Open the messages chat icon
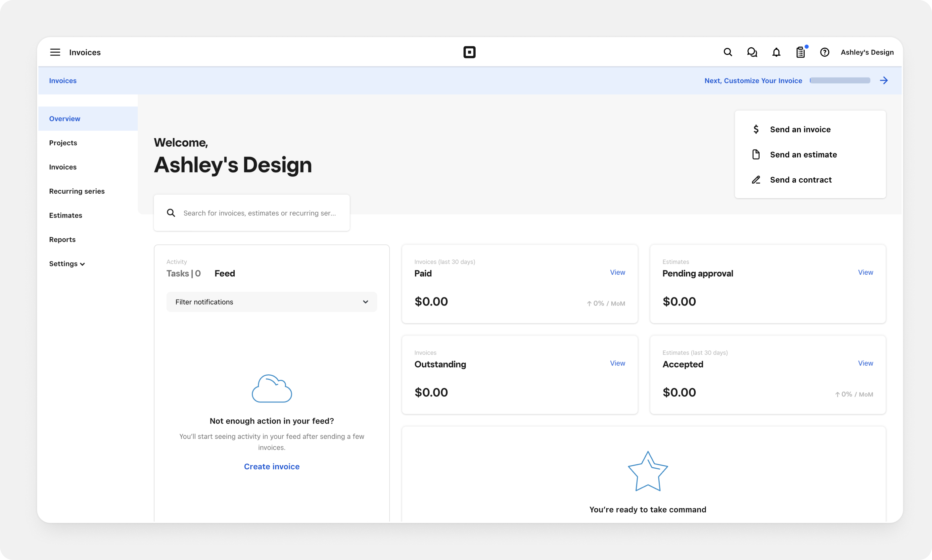The image size is (932, 560). click(752, 52)
